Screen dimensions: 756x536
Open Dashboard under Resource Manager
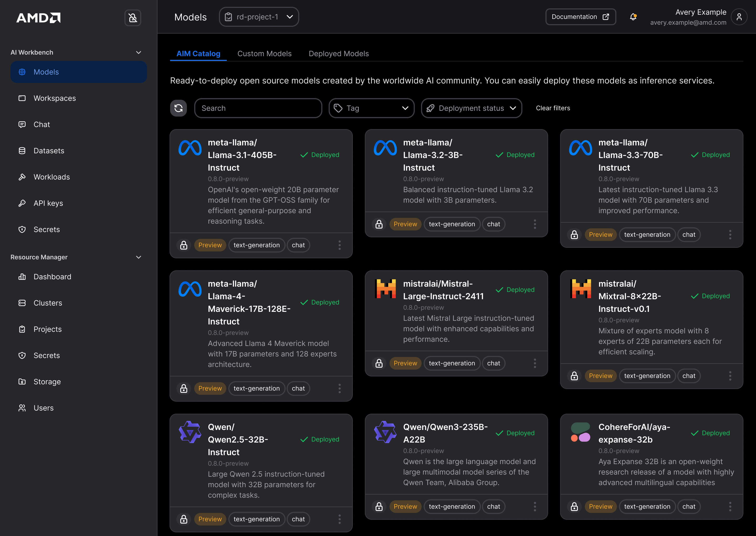(52, 277)
